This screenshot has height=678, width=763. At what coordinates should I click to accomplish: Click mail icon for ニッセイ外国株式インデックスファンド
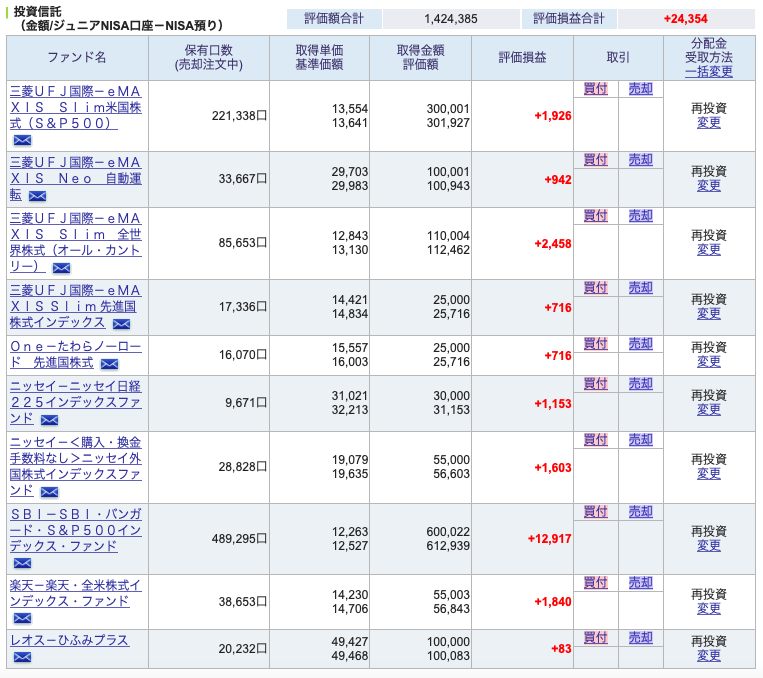pyautogui.click(x=49, y=492)
